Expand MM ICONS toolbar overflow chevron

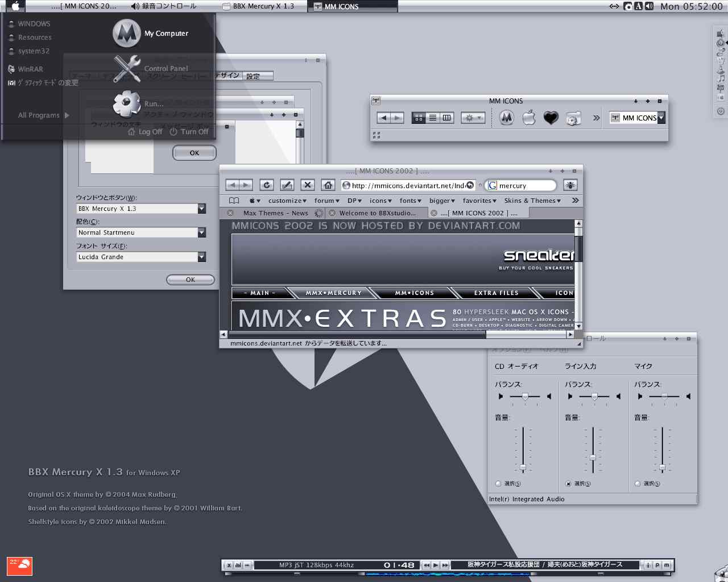pyautogui.click(x=596, y=118)
